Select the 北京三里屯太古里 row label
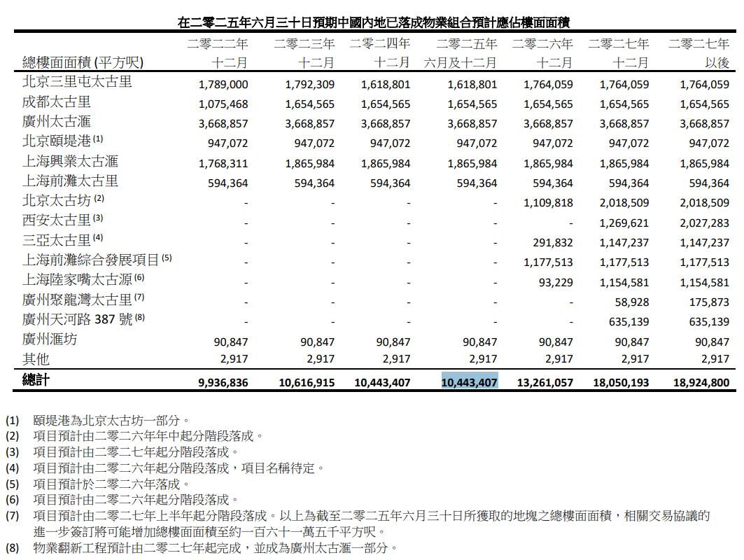 pyautogui.click(x=77, y=82)
